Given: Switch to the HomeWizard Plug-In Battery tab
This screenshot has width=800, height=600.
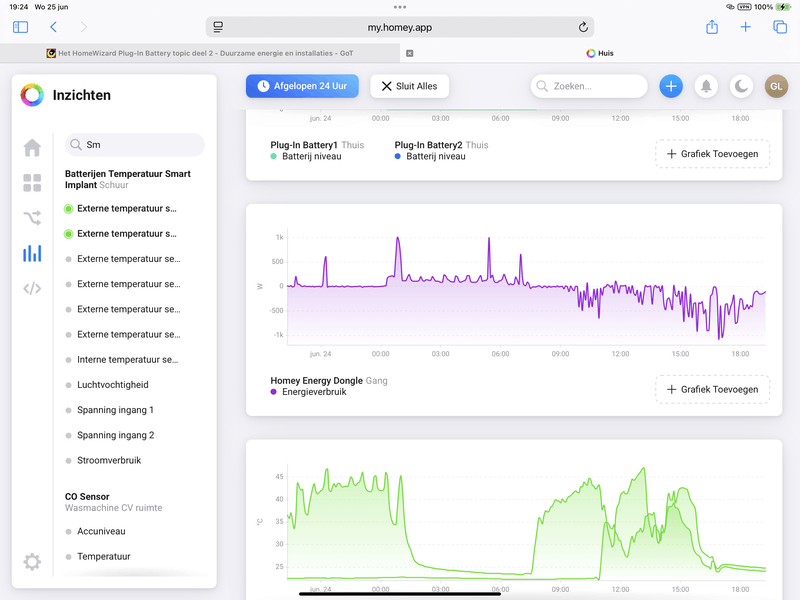Looking at the screenshot, I should click(200, 53).
